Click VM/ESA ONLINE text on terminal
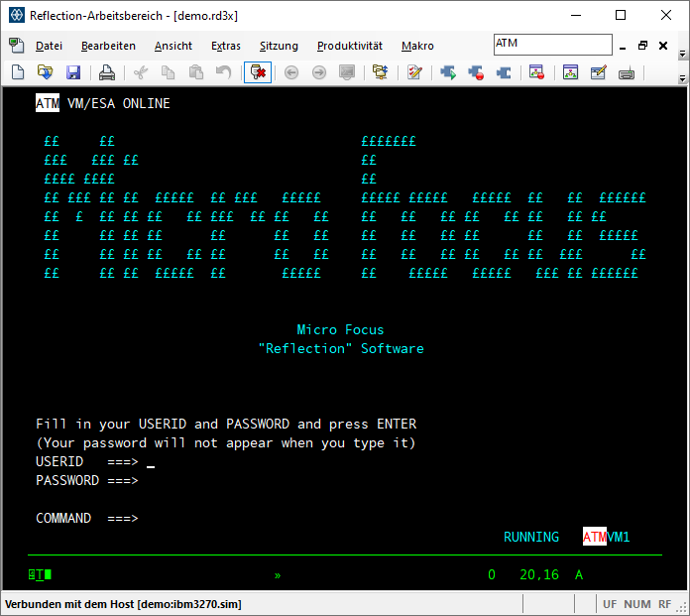 (x=118, y=103)
